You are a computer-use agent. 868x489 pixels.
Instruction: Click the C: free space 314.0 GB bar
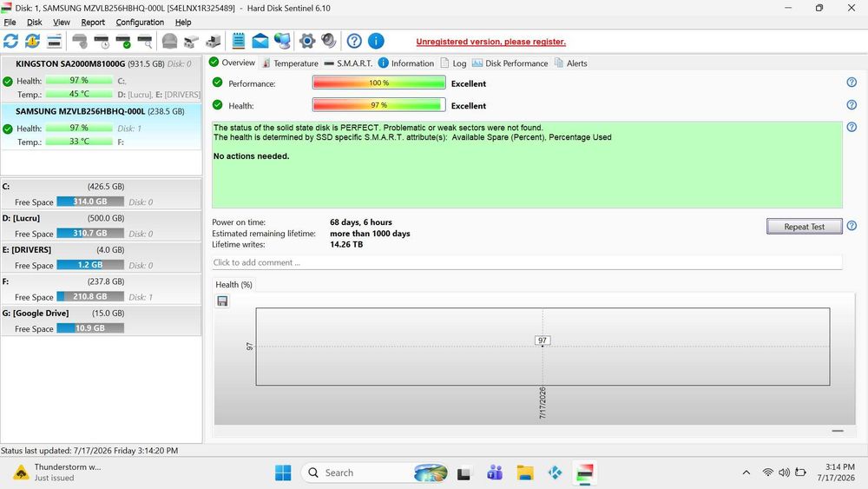(x=90, y=202)
